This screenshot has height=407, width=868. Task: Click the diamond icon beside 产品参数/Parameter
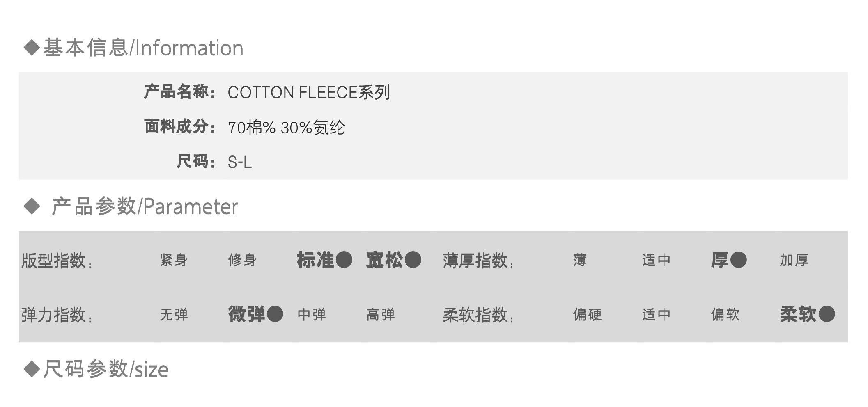[32, 206]
